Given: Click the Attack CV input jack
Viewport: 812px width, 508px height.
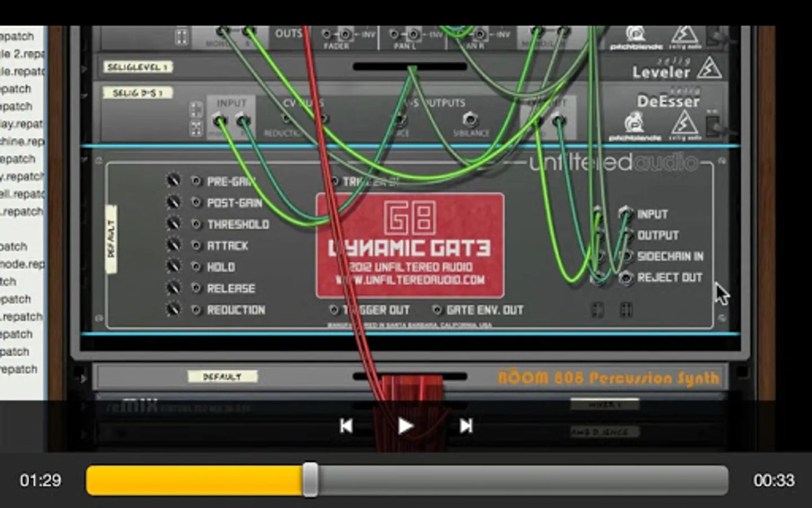Looking at the screenshot, I should click(196, 246).
